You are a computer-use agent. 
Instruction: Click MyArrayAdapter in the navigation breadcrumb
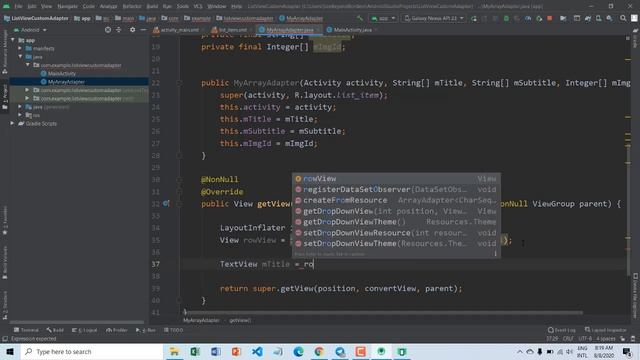301,18
